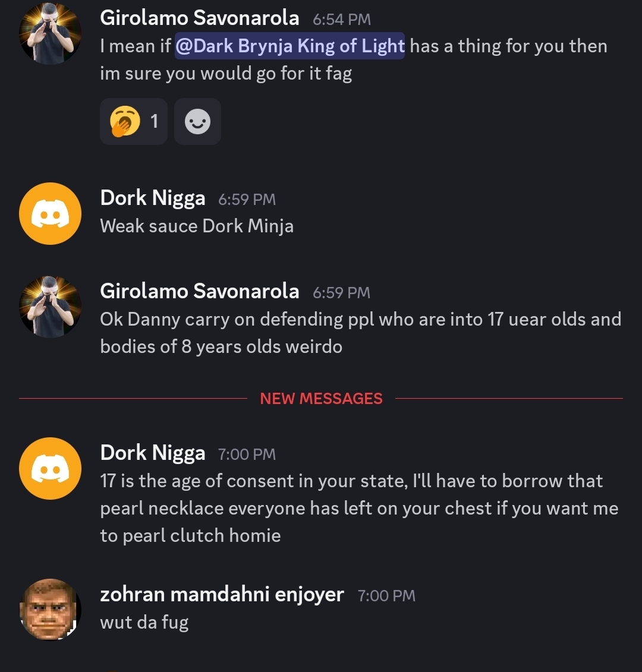Image resolution: width=642 pixels, height=672 pixels.
Task: Open the add reaction smiley button
Action: coord(198,121)
